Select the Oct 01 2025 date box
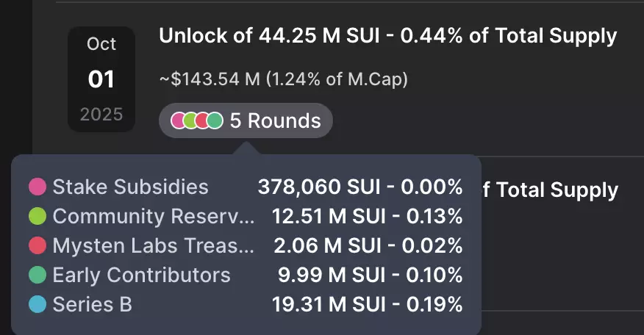 [x=101, y=79]
